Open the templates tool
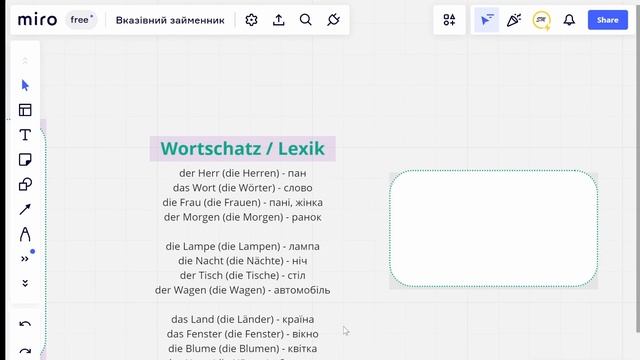This screenshot has height=360, width=640. pyautogui.click(x=25, y=110)
